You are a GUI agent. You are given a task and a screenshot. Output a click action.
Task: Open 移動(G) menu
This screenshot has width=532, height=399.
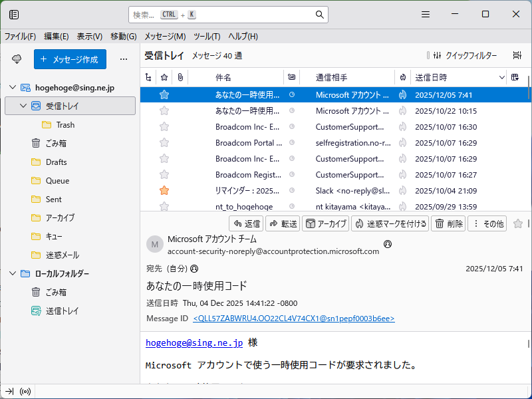tap(124, 37)
